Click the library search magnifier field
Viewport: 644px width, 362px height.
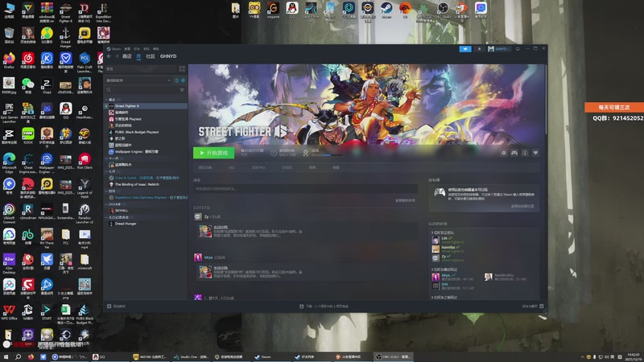coord(142,90)
